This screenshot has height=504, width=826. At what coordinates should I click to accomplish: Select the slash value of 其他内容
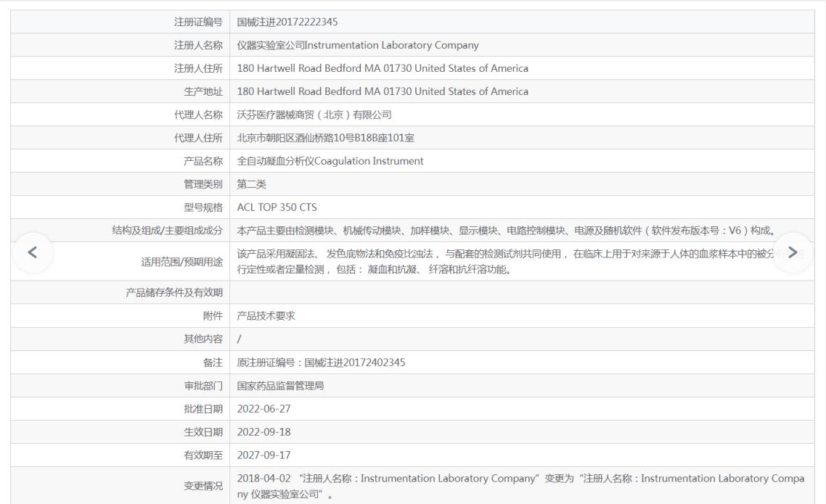(x=239, y=339)
